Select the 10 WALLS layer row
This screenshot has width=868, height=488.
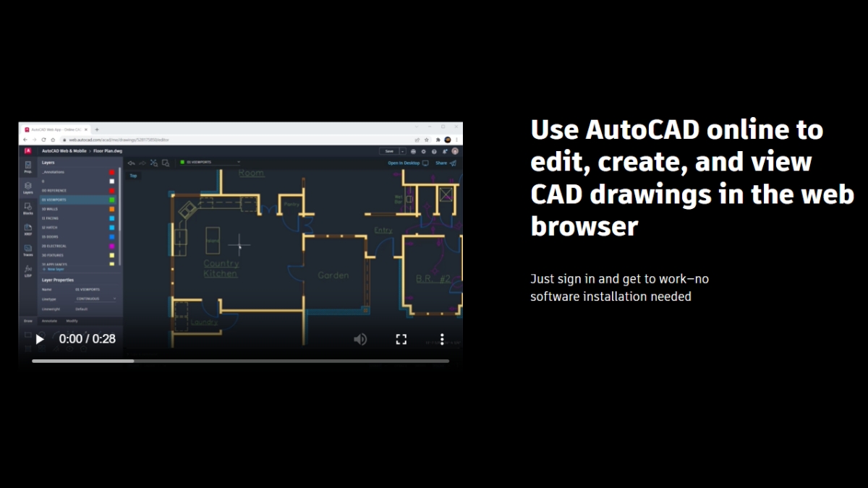(78, 209)
